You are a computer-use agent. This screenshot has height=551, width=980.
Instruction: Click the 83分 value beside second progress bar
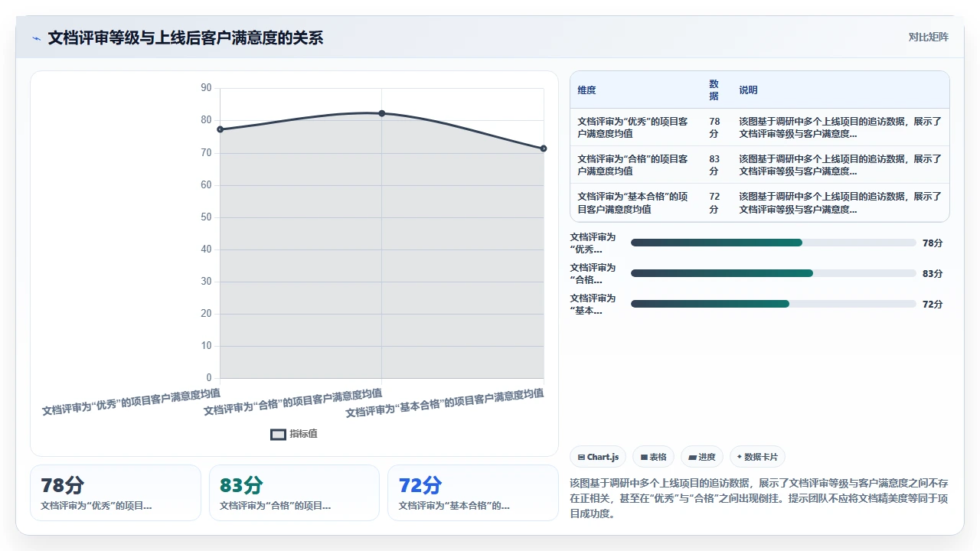click(x=933, y=273)
